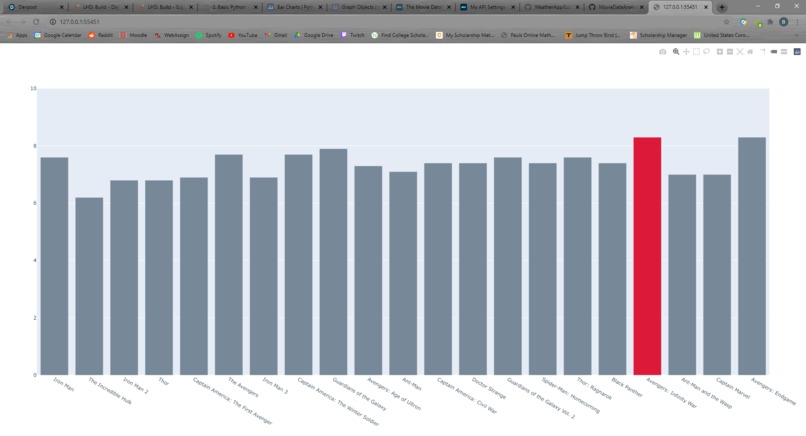Click the Captain Marvel bar

717,275
